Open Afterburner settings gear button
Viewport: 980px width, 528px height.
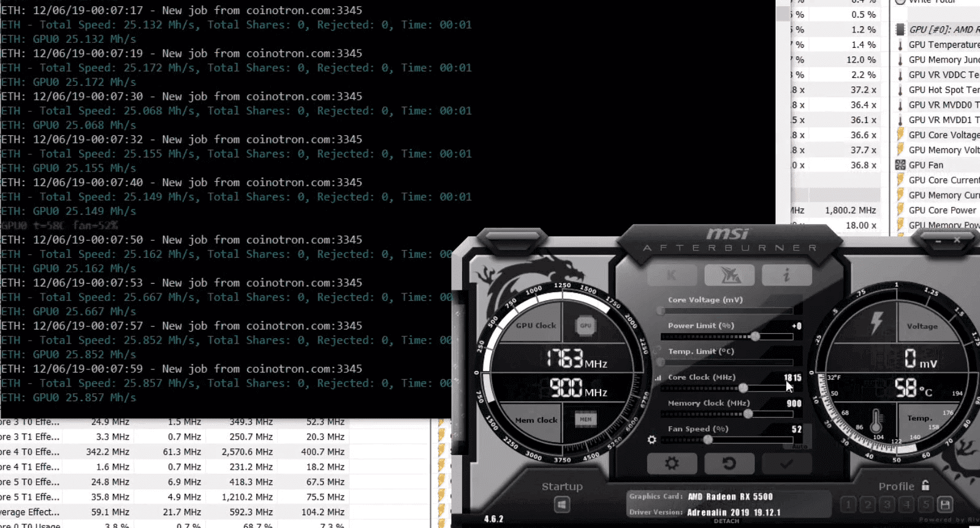click(x=672, y=464)
